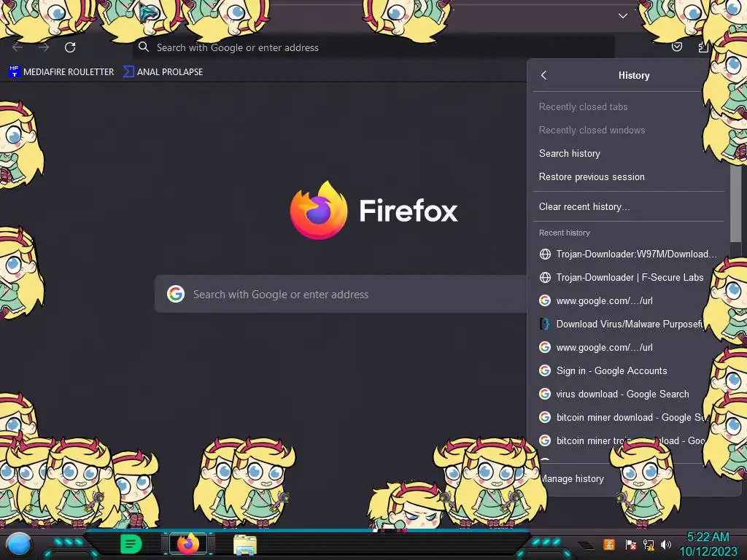Open File Explorer from taskbar

click(x=245, y=545)
